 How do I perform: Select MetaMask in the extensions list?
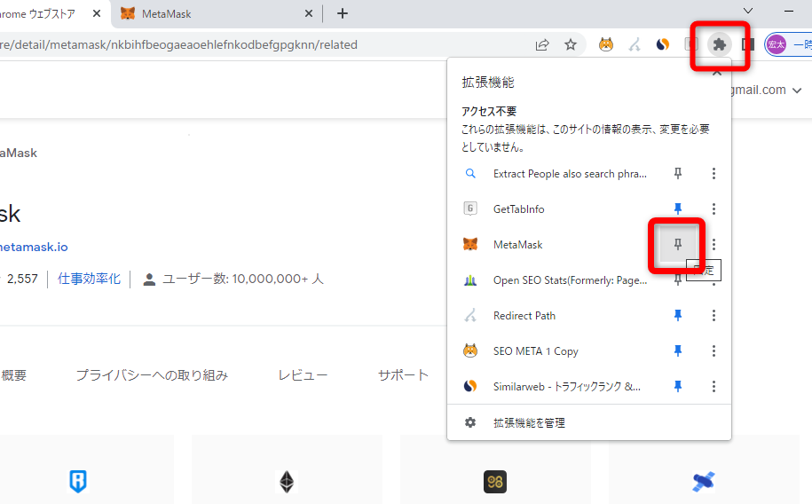(x=518, y=245)
